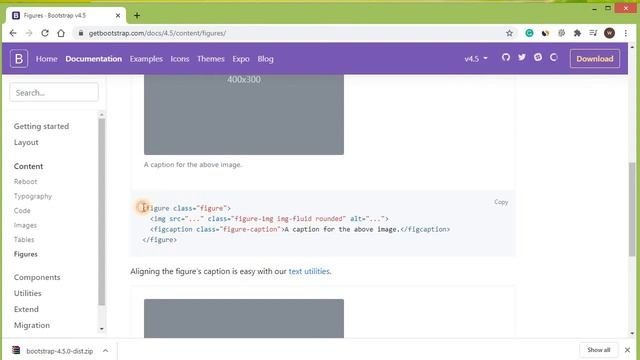Open Blog in navbar

pyautogui.click(x=265, y=59)
